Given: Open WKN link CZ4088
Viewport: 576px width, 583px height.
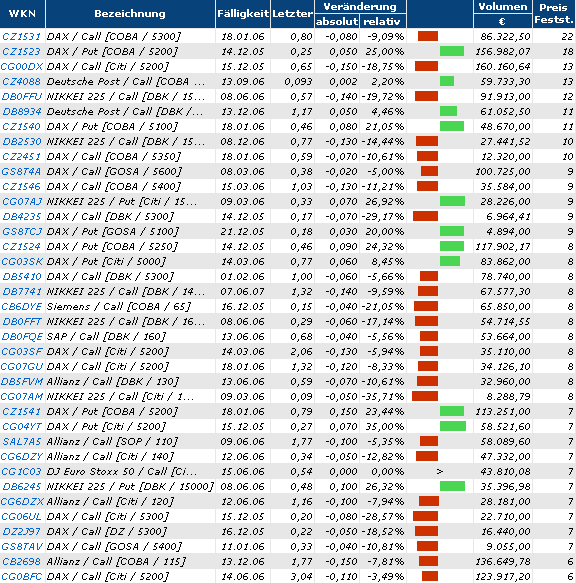Looking at the screenshot, I should coord(21,81).
